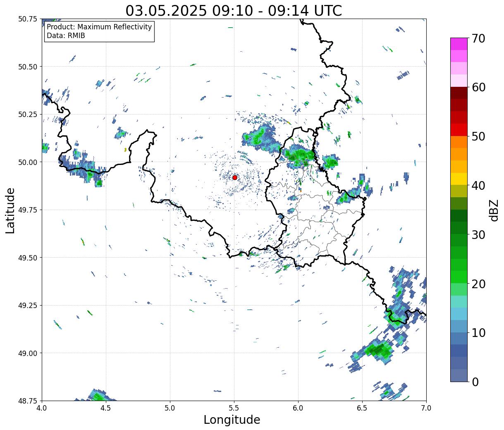Click the colorbar tick label 40

click(x=478, y=186)
